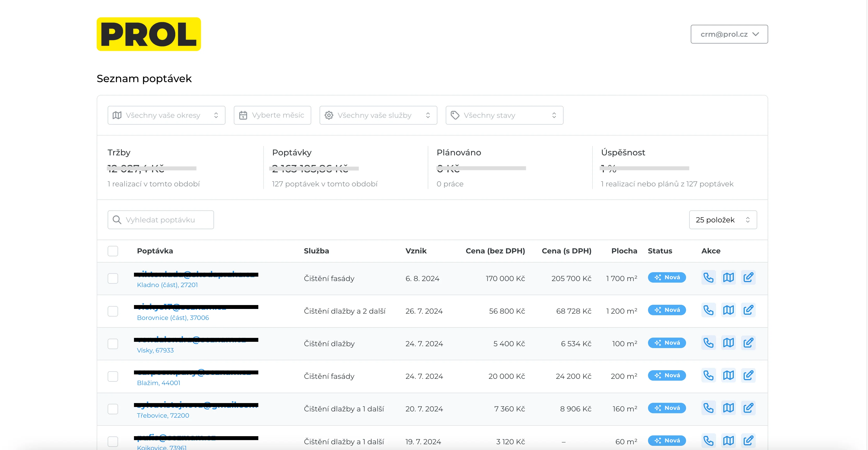Viewport: 868px width, 450px height.
Task: Select checkbox for Vísky inquiry row
Action: click(113, 343)
